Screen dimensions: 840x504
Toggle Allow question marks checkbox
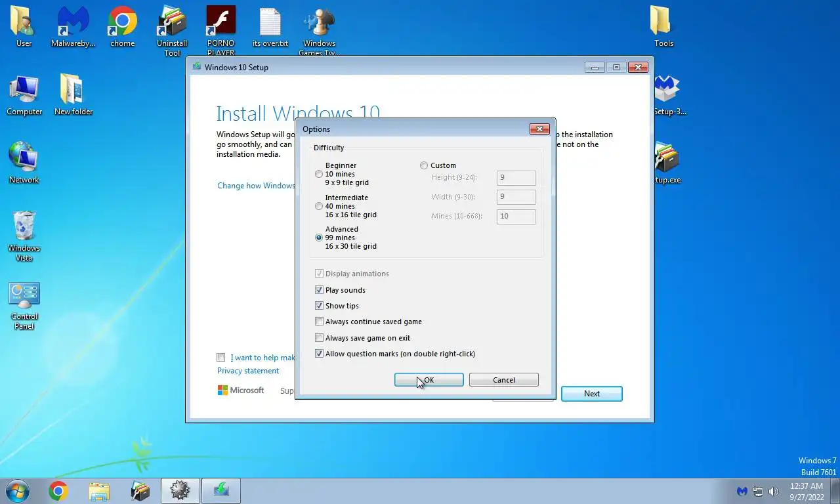[319, 354]
